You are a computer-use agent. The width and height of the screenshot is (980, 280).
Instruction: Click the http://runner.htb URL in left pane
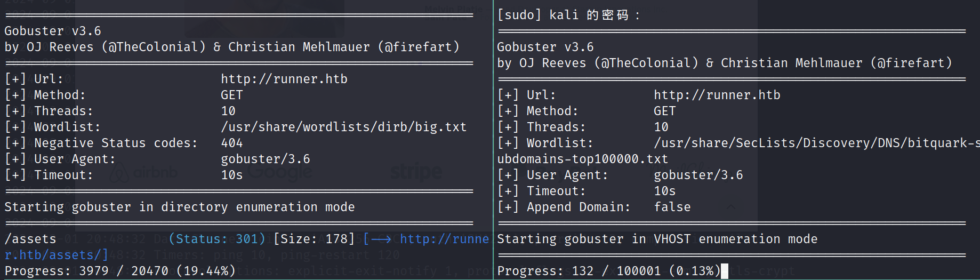point(284,79)
